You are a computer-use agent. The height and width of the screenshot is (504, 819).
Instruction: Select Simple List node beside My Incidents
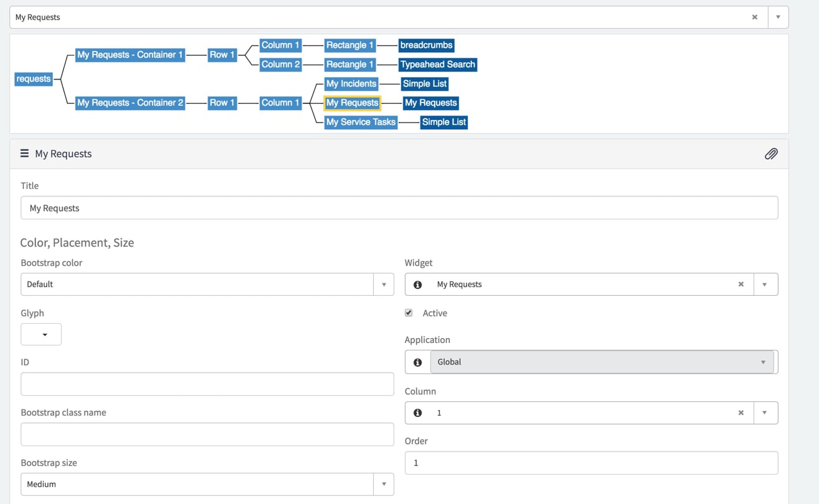pos(425,83)
